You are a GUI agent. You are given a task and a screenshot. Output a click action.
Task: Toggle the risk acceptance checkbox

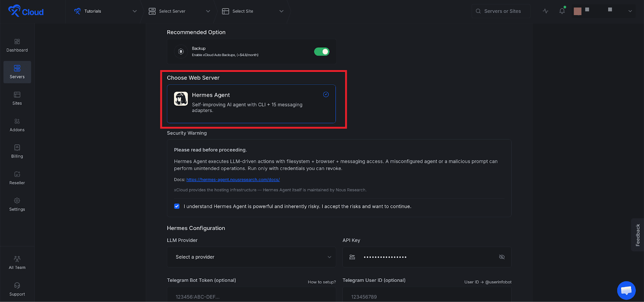pyautogui.click(x=177, y=206)
